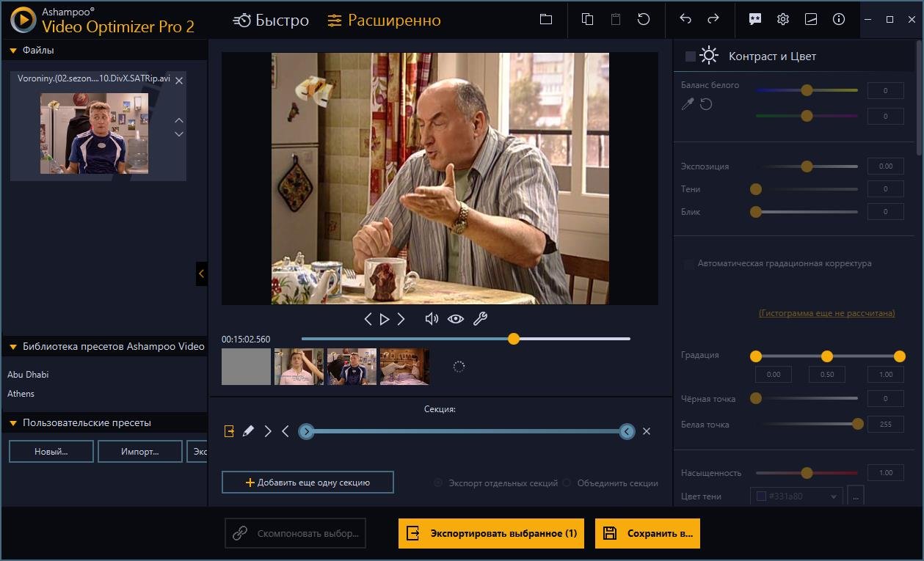The width and height of the screenshot is (924, 561).
Task: Click the section pencil edit icon
Action: click(248, 431)
